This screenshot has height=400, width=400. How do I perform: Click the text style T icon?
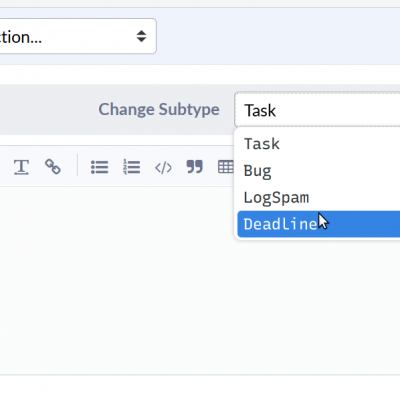pyautogui.click(x=21, y=167)
